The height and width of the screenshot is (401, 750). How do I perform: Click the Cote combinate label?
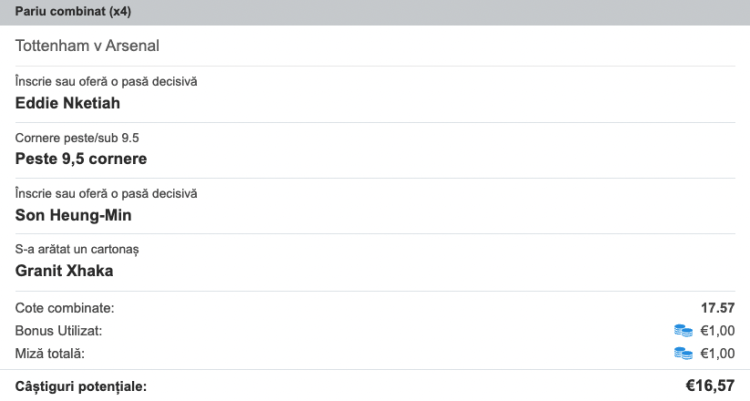(x=65, y=308)
